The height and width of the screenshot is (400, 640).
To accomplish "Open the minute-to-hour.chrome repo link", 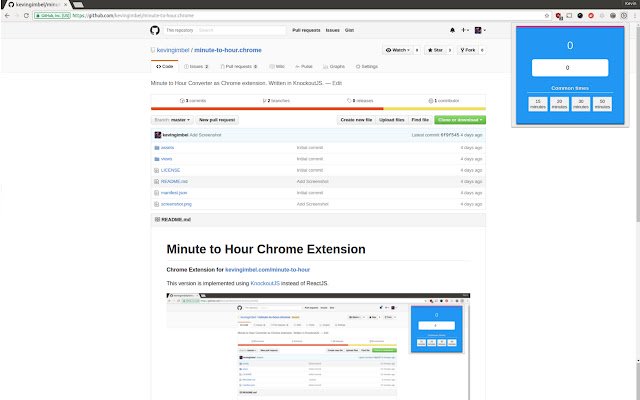I will (228, 50).
